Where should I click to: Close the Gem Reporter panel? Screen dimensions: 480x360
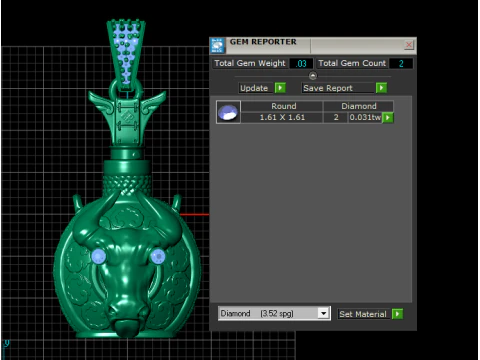pos(409,45)
